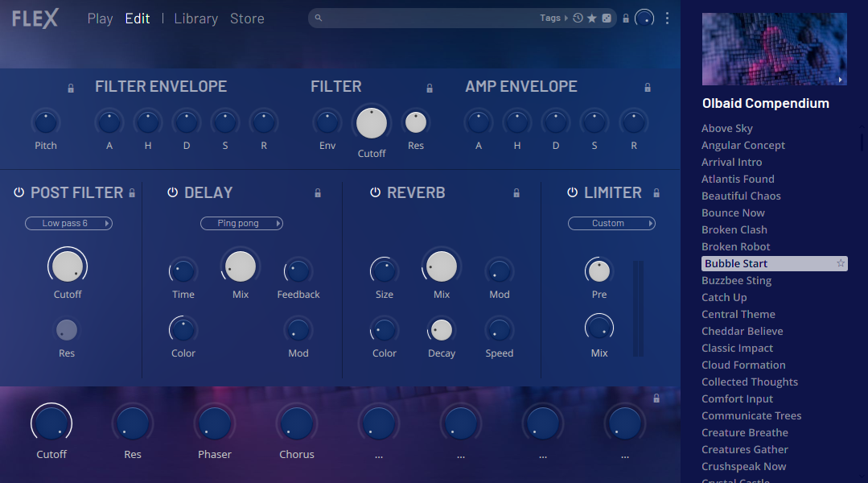Open the three-dot options menu
868x483 pixels.
tap(667, 19)
